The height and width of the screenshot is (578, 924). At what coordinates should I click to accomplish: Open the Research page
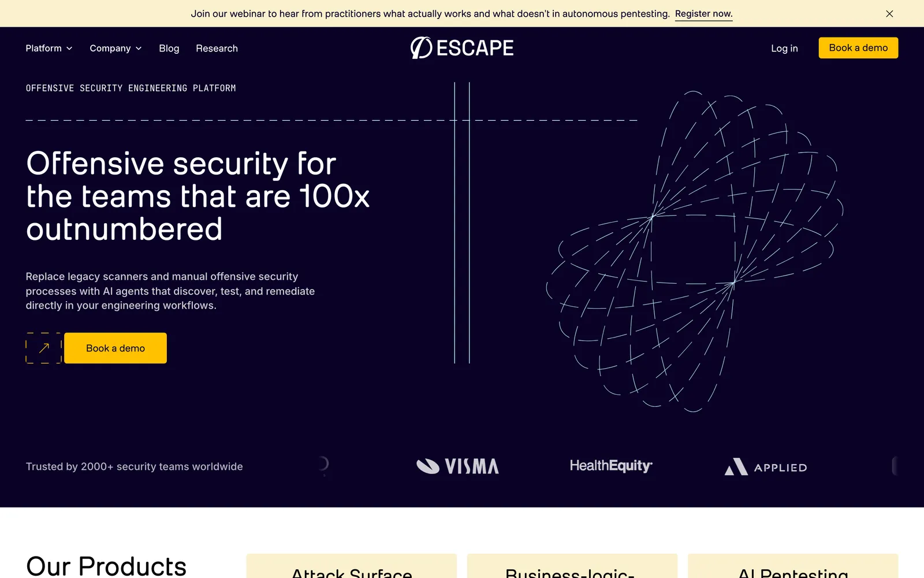point(217,49)
